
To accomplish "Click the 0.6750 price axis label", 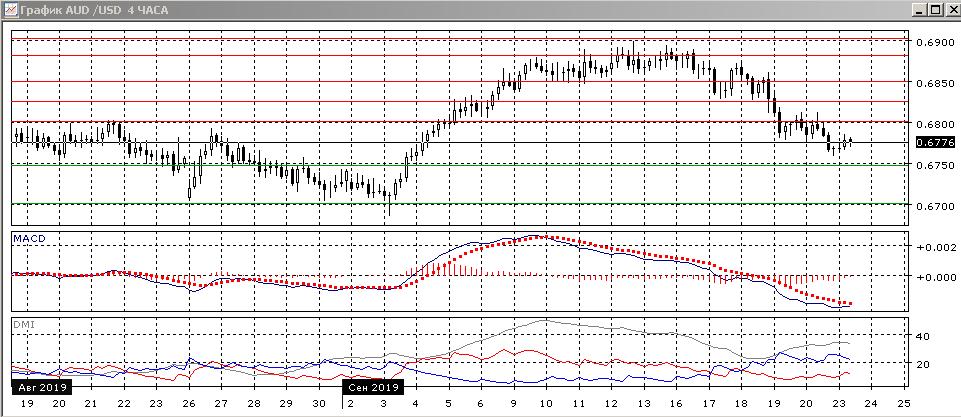I will 935,166.
